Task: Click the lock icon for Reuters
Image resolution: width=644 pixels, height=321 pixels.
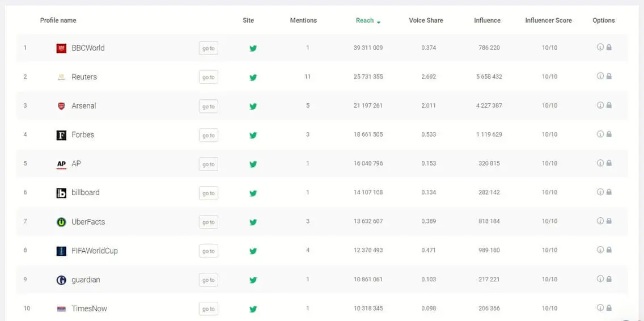Action: pos(609,76)
